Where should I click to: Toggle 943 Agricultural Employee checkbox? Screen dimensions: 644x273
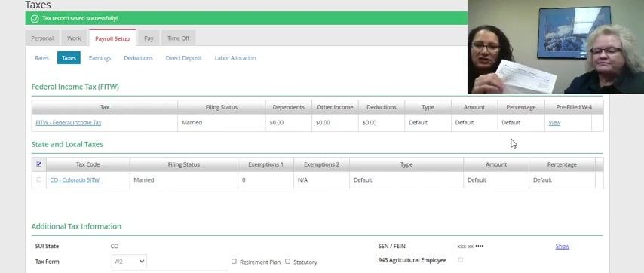pyautogui.click(x=461, y=260)
